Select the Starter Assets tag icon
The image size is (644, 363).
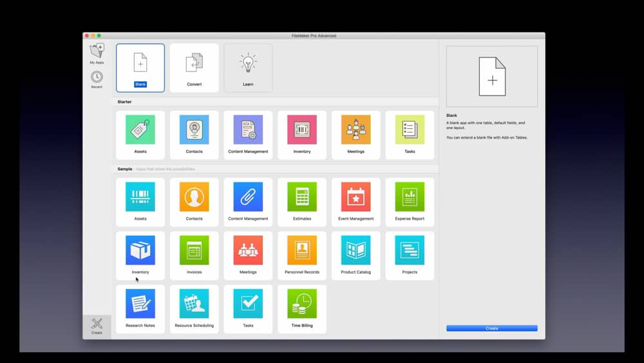tap(140, 130)
